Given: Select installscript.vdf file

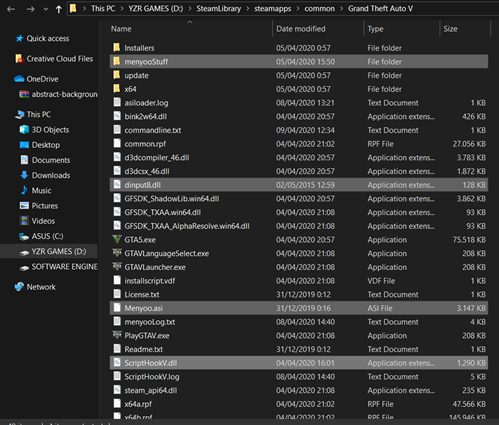Looking at the screenshot, I should point(150,281).
